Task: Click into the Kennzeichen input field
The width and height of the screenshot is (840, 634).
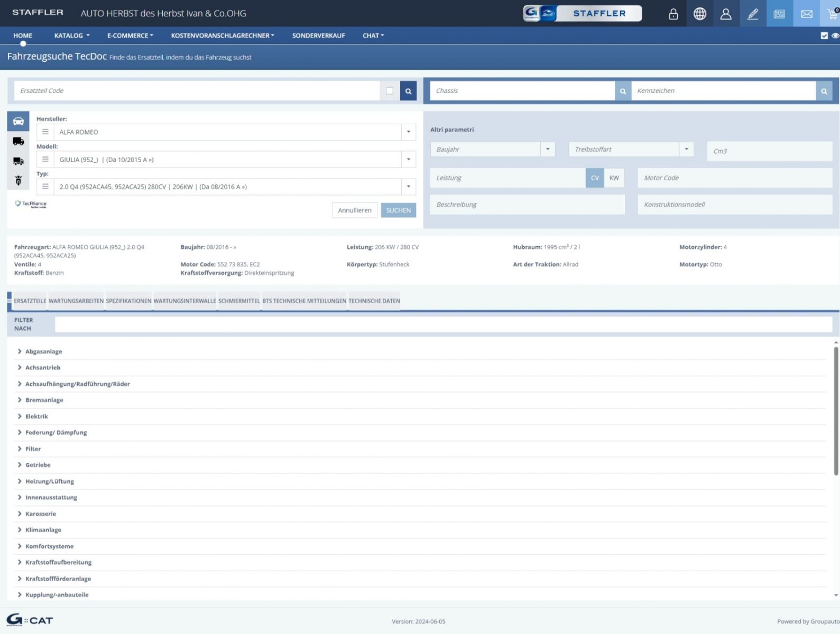Action: (x=724, y=91)
